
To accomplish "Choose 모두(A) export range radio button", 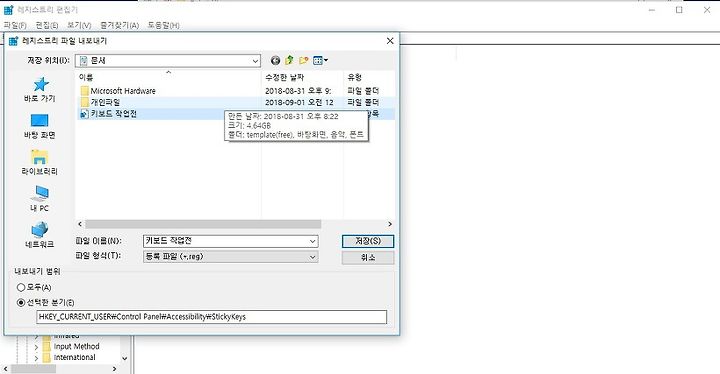I will [21, 288].
